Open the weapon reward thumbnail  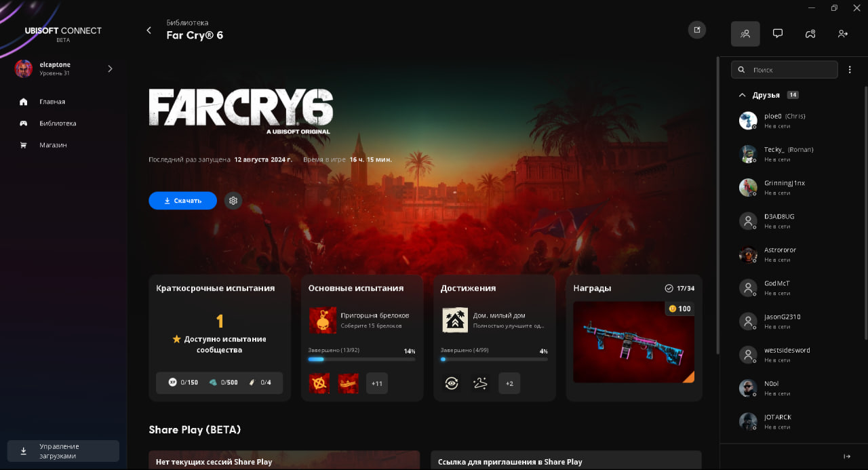[x=634, y=342]
